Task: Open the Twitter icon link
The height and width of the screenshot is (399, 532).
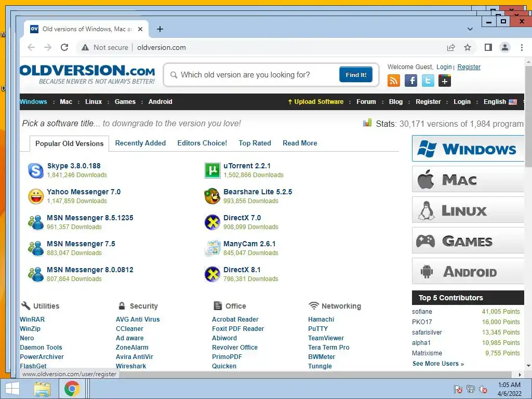Action: point(428,81)
